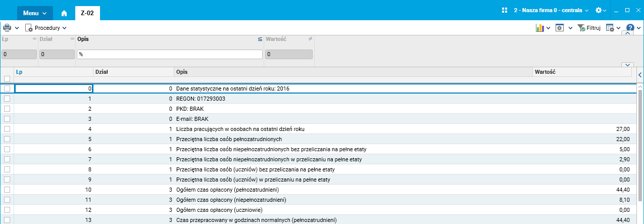Check the select-all checkbox in header

pos(7,79)
